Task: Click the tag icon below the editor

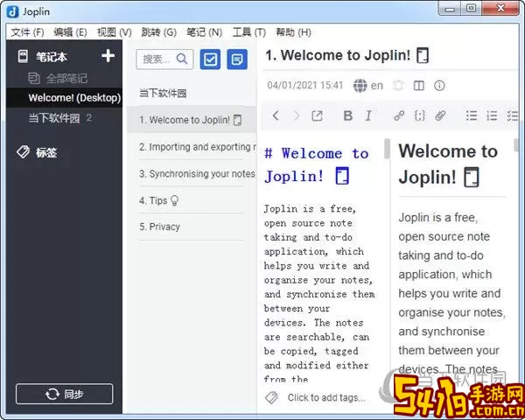Action: coord(271,397)
